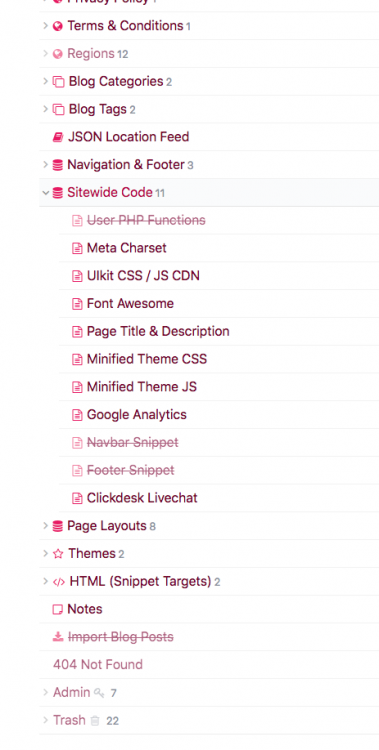The height and width of the screenshot is (750, 379).
Task: Click database icon beside Sitewide Code
Action: [x=57, y=193]
